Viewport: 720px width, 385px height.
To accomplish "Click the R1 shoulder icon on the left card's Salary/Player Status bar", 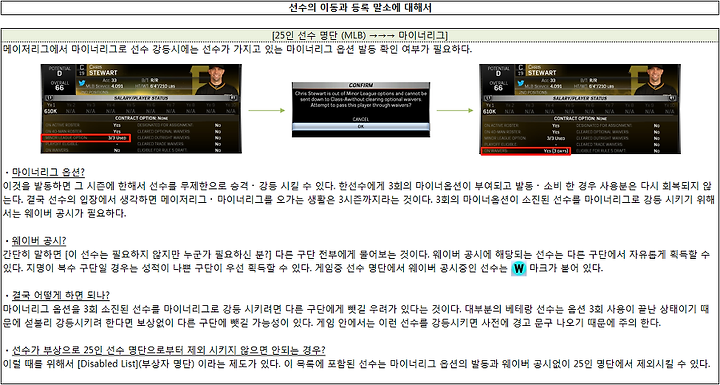I will (x=233, y=98).
